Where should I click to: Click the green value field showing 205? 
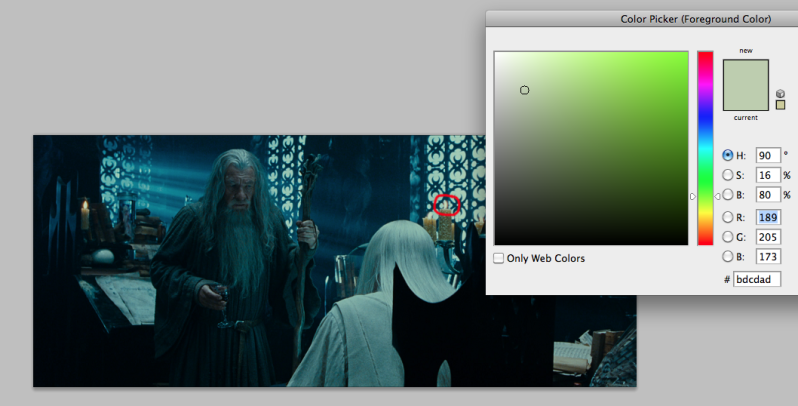[x=768, y=237]
